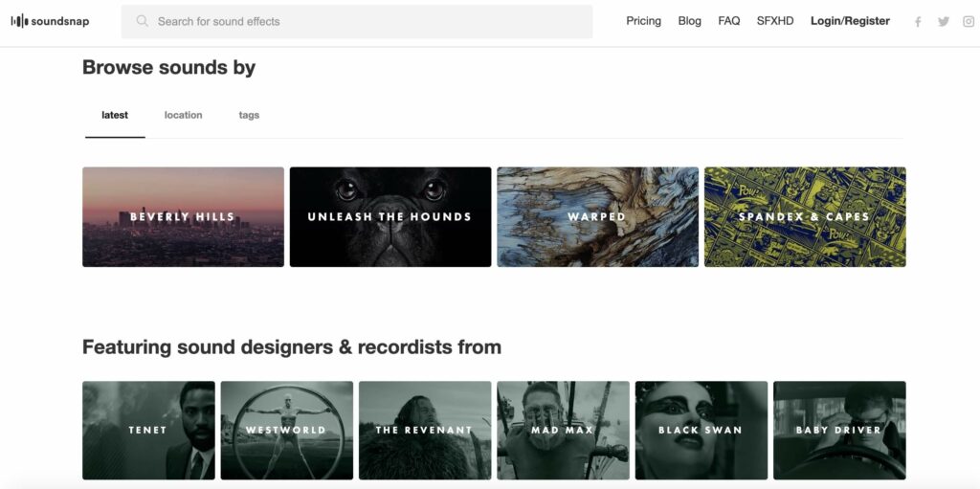The image size is (980, 489).
Task: Open the FAQ menu item
Action: tap(729, 21)
